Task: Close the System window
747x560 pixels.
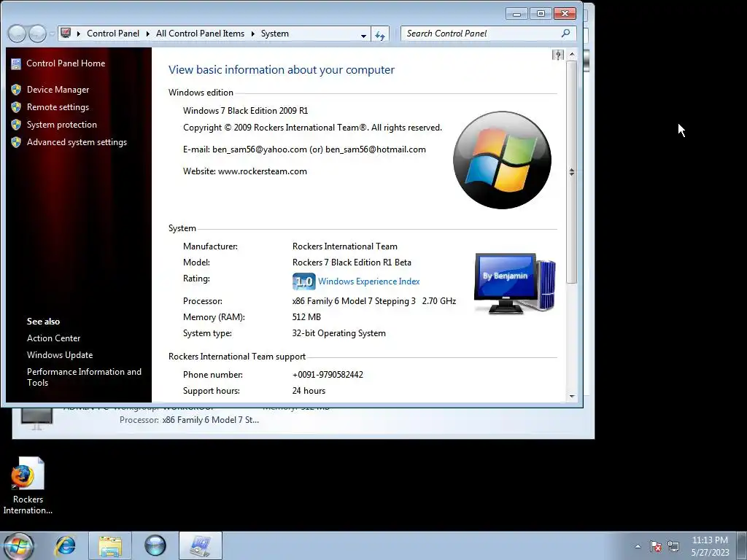Action: tap(565, 14)
